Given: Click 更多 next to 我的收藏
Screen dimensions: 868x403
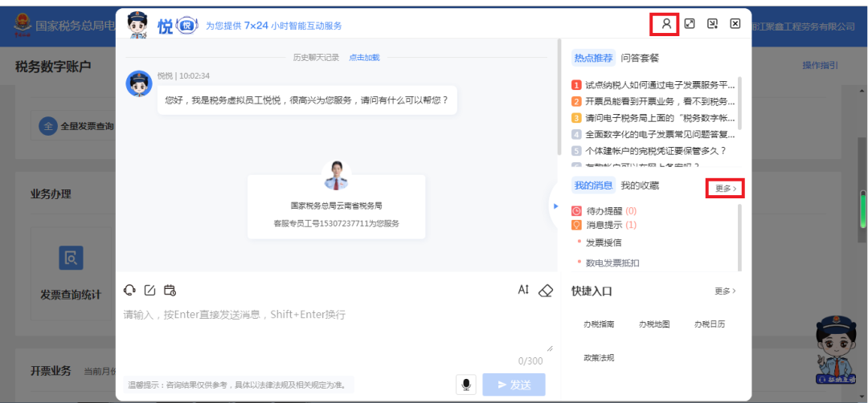Looking at the screenshot, I should click(x=726, y=189).
